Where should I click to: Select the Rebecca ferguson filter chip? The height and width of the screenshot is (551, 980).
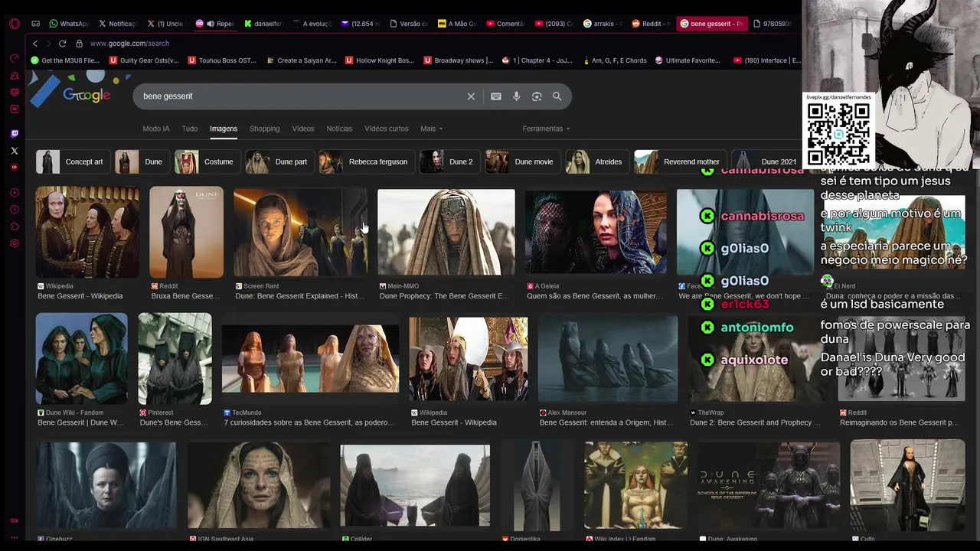pos(366,161)
